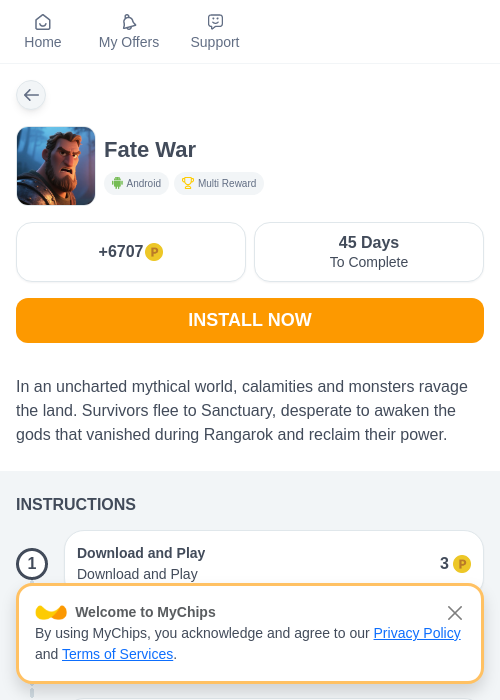Screen dimensions: 500x700
Task: Click step number 1 circle marker
Action: (x=32, y=564)
